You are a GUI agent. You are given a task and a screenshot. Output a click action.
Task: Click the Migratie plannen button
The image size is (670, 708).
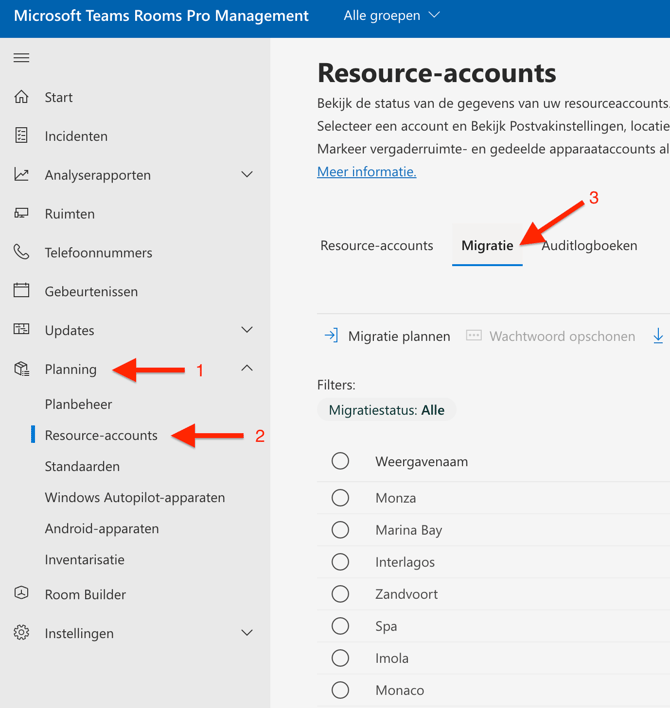pyautogui.click(x=387, y=336)
